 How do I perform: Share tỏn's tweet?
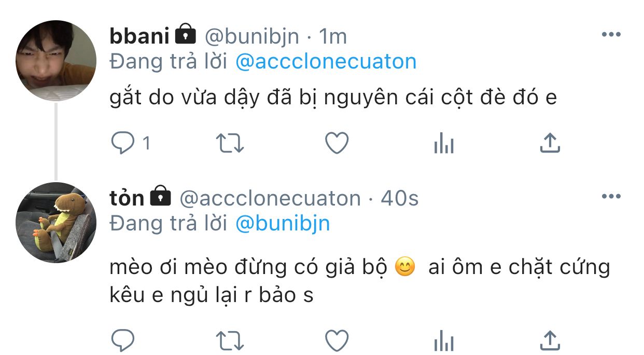(x=550, y=341)
